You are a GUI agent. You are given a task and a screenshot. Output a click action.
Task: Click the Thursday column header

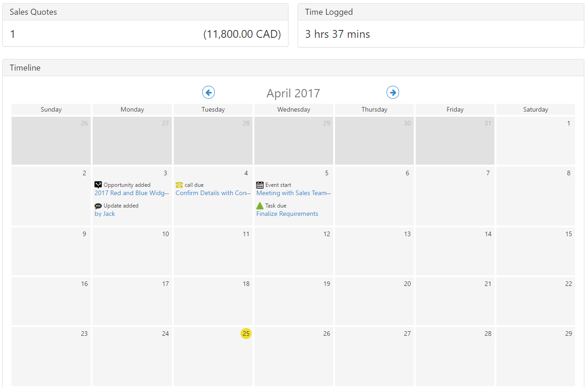click(374, 109)
